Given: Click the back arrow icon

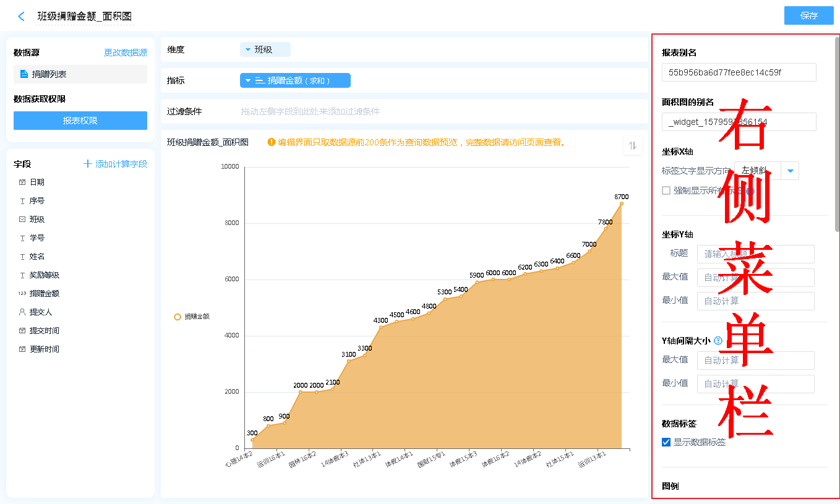Looking at the screenshot, I should (x=22, y=17).
